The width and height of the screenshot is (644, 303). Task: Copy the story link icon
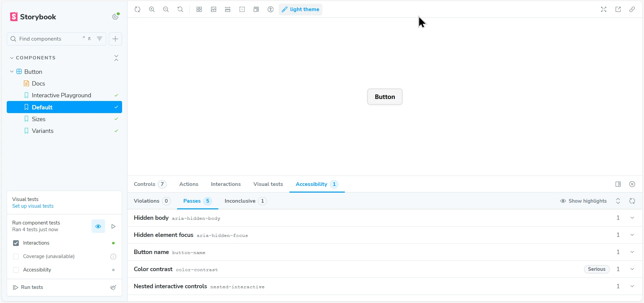click(632, 9)
